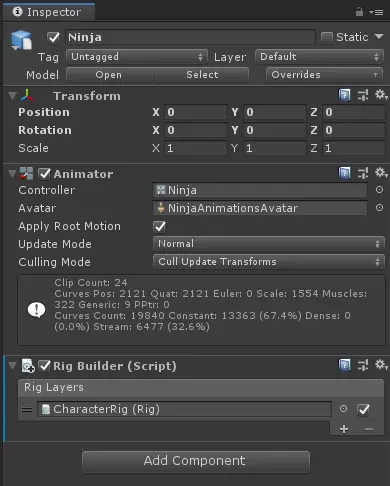Open the Culling Mode dropdown
390x486 pixels.
click(x=269, y=262)
